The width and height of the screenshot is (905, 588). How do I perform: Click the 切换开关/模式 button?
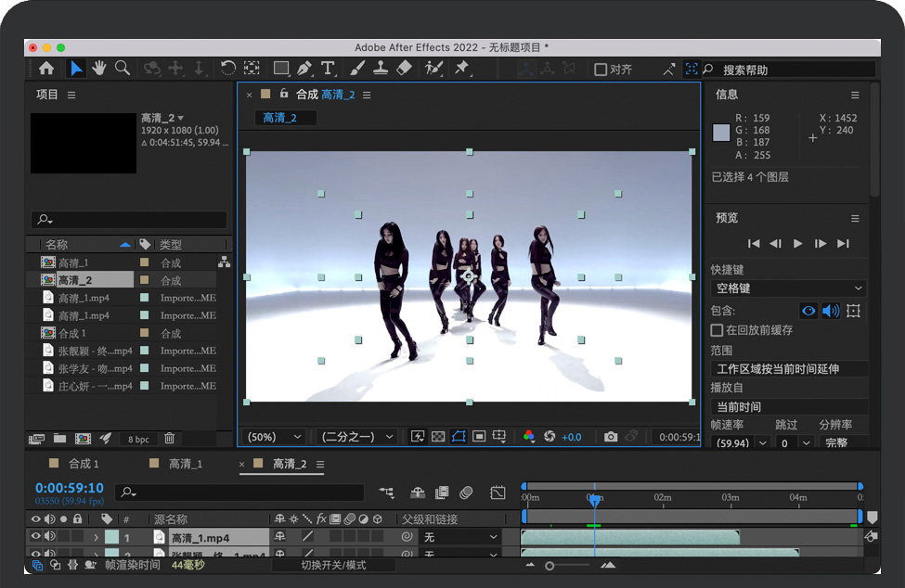pyautogui.click(x=333, y=565)
